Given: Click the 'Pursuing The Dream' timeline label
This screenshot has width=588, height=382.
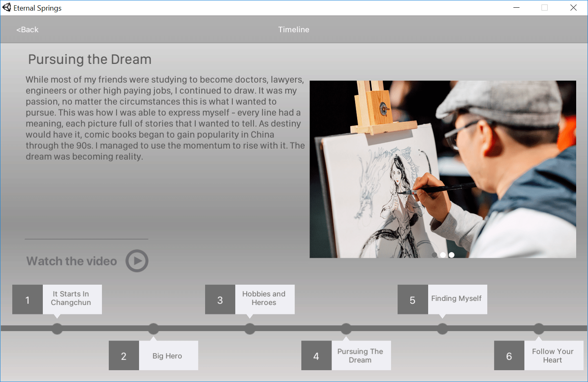Looking at the screenshot, I should [360, 356].
